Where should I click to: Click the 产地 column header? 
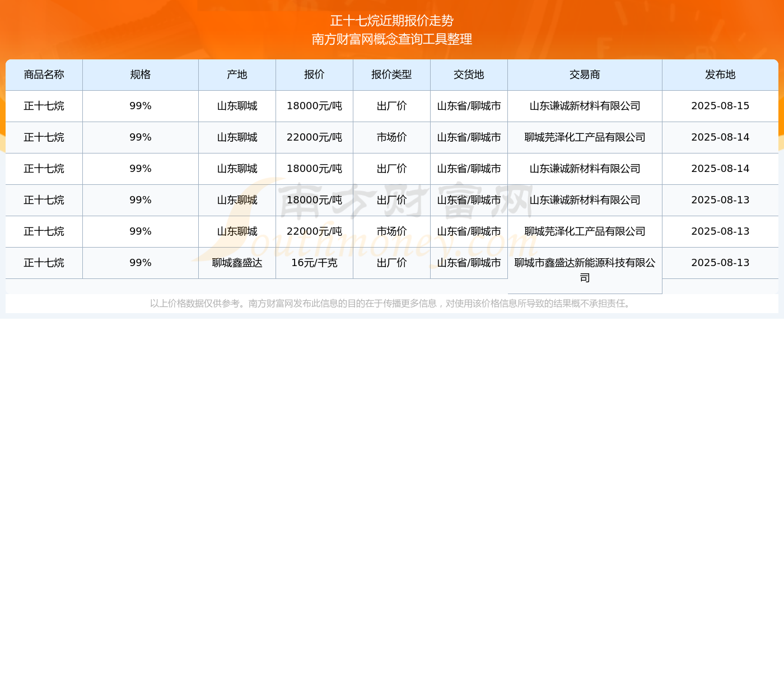pos(237,75)
